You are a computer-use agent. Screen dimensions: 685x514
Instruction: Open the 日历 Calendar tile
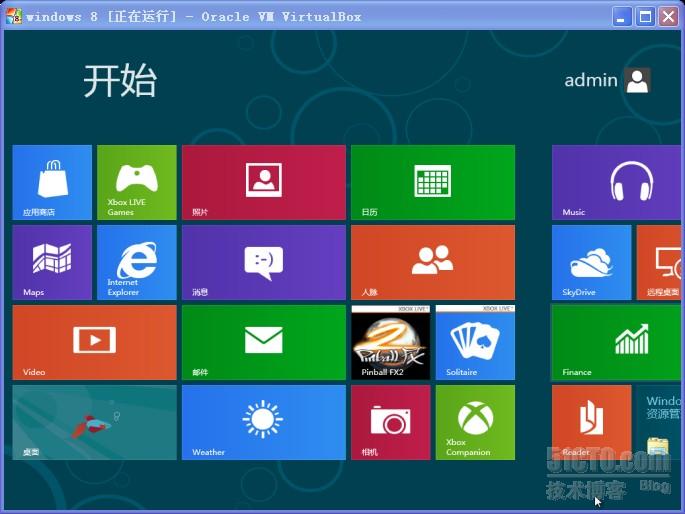click(433, 183)
